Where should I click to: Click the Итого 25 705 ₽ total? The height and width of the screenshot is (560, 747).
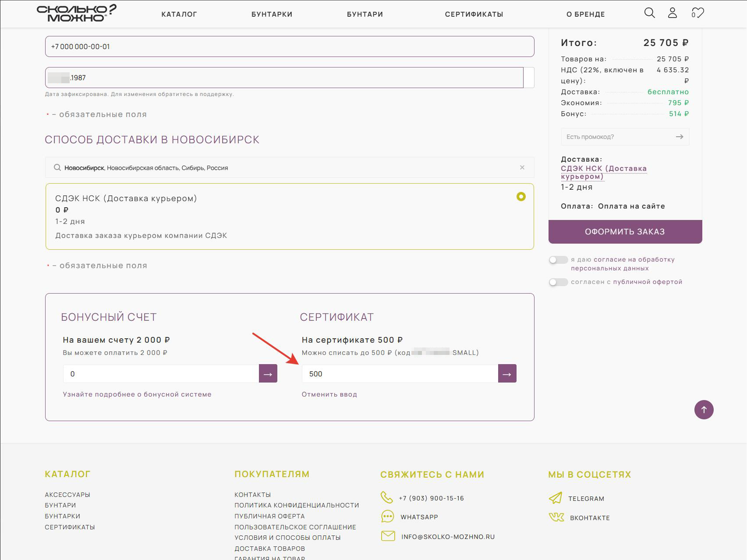pos(666,43)
